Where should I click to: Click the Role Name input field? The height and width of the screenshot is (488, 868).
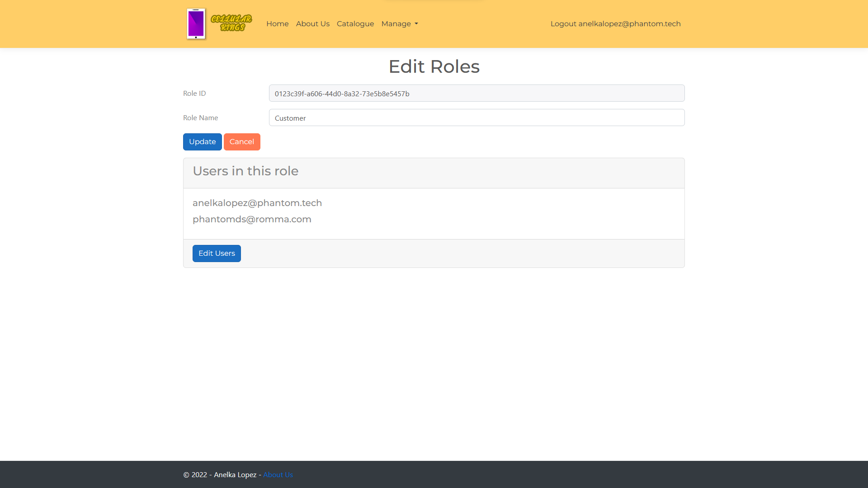(x=476, y=117)
